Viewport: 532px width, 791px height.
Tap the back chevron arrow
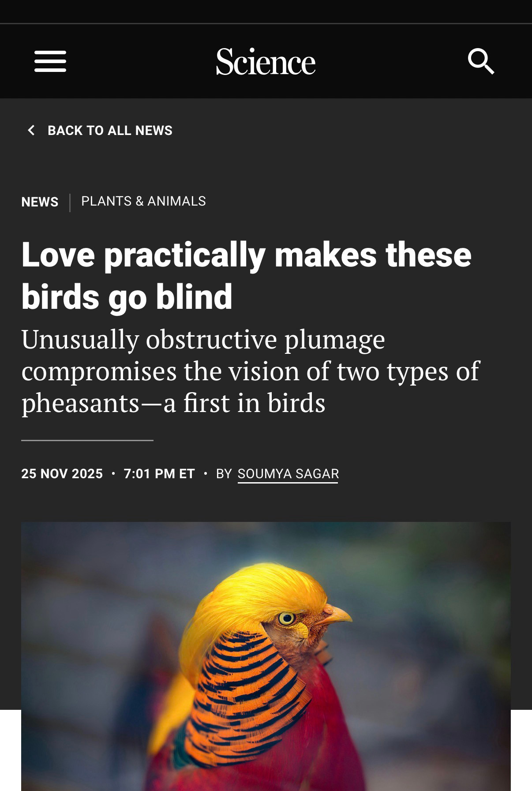[x=31, y=130]
